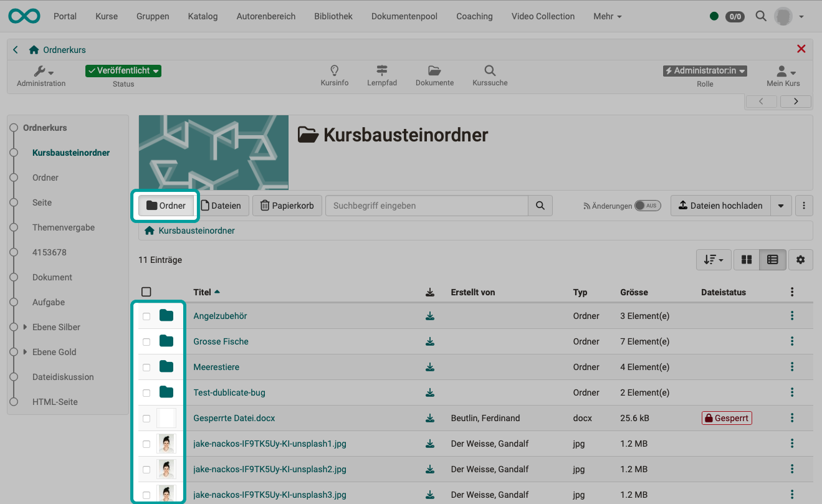Open the Dokumente folder icon in toolbar

[434, 75]
